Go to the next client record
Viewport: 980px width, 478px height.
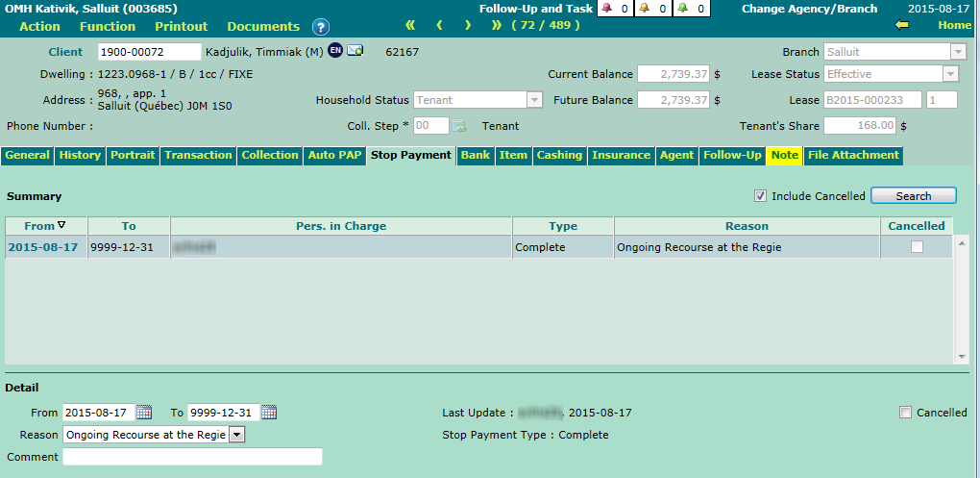coord(468,25)
